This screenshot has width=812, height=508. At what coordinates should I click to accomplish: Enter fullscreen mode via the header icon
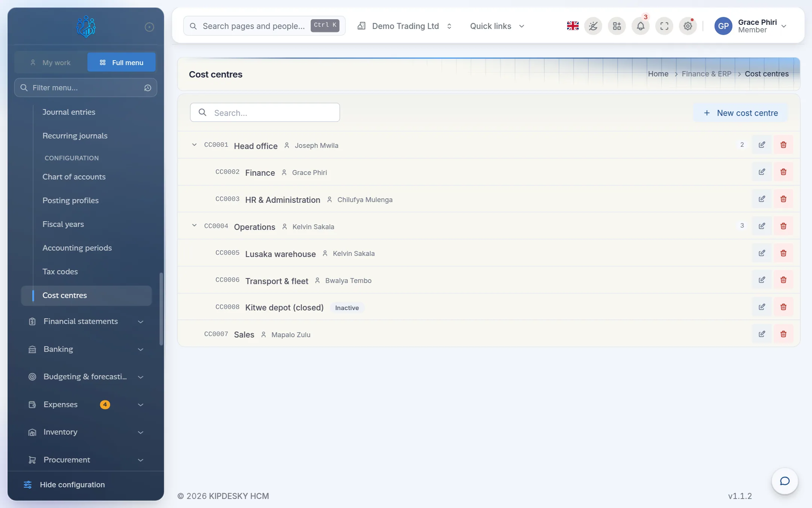664,26
